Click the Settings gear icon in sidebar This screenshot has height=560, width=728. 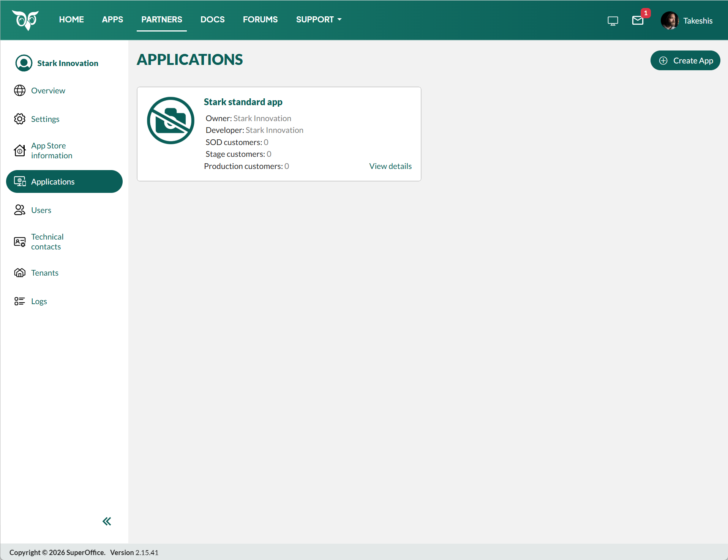pyautogui.click(x=20, y=119)
